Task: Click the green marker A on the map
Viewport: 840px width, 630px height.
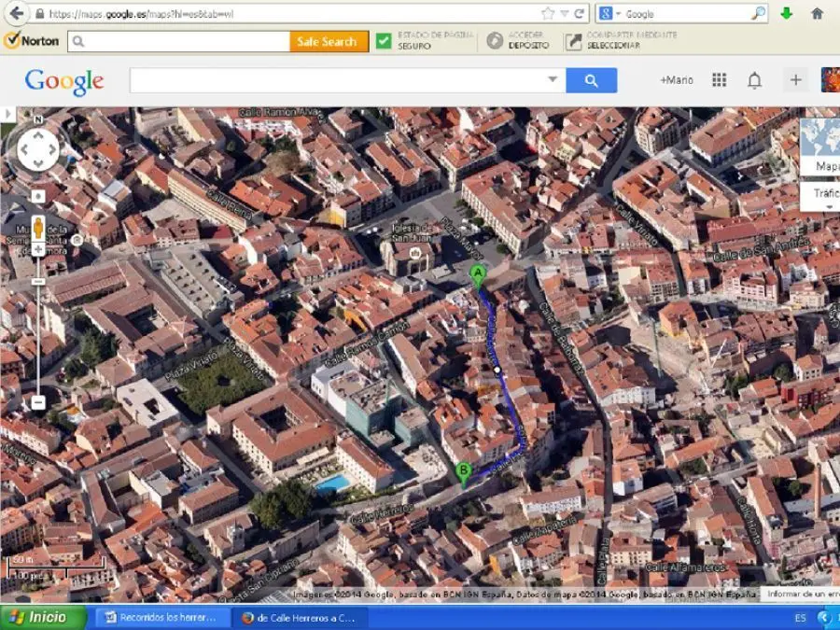Action: pyautogui.click(x=478, y=274)
